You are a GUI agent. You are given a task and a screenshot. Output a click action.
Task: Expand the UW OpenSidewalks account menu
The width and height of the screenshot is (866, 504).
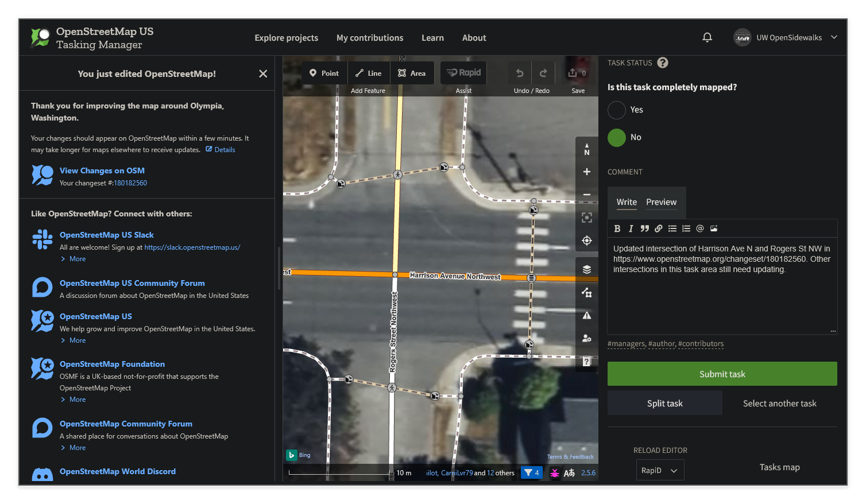(x=833, y=37)
